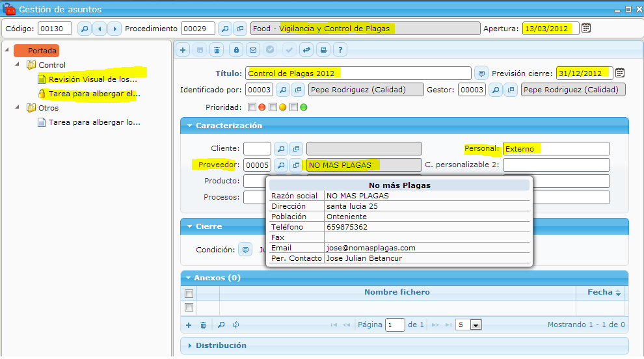Click the Teléfono value 659875362
Viewport: 644px width, 359px height.
click(x=347, y=227)
